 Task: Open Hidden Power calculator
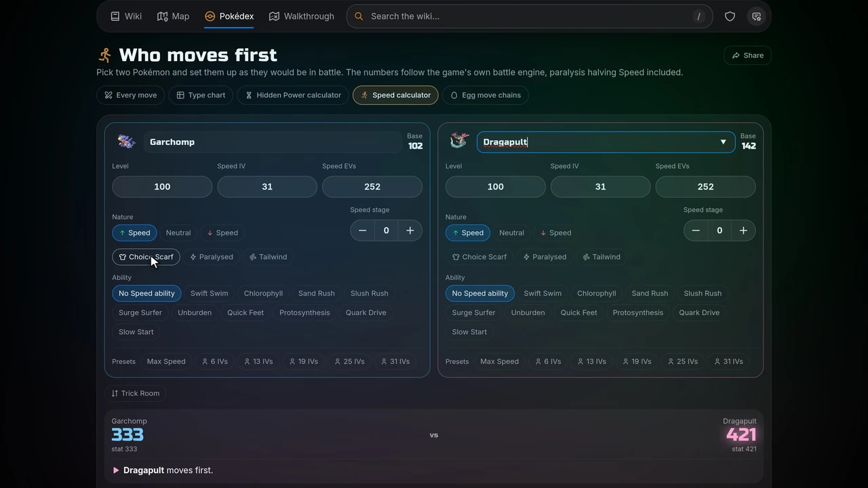(293, 95)
